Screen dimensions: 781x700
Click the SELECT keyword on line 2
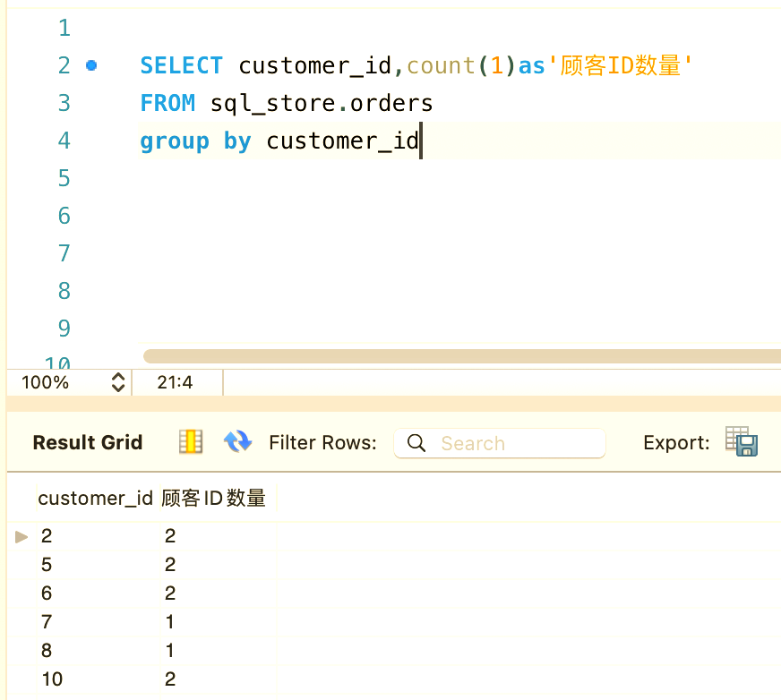181,65
